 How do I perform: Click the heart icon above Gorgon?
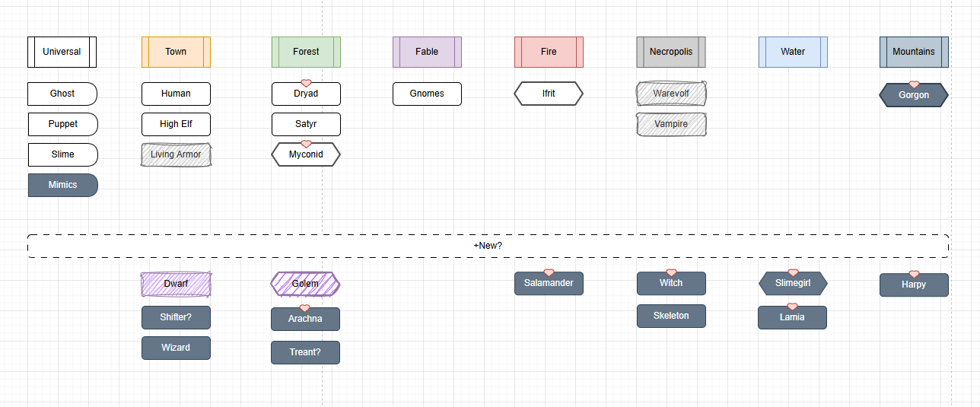914,84
